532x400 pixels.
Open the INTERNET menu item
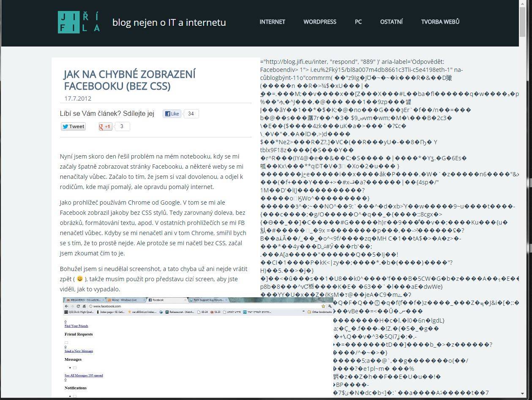pos(272,22)
